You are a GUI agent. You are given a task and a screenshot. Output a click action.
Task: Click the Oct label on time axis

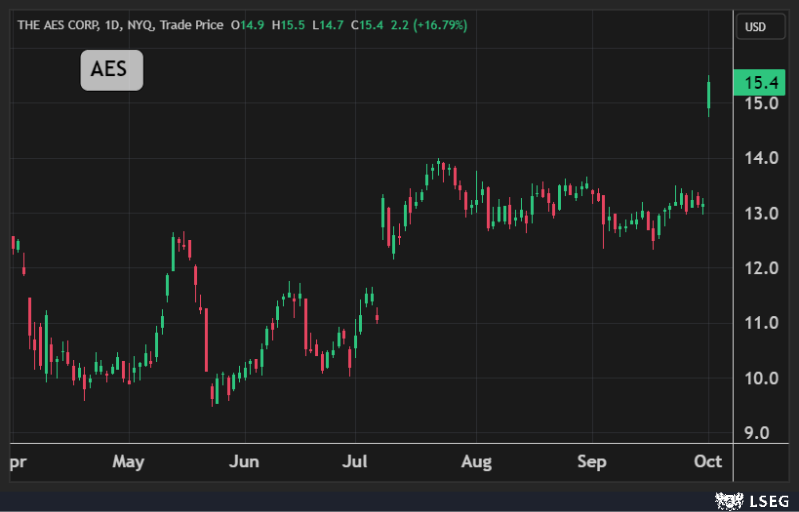click(x=708, y=462)
